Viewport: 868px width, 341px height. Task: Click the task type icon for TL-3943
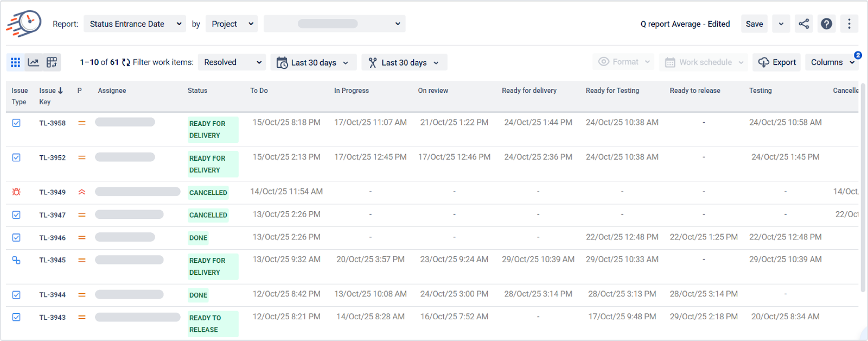pyautogui.click(x=16, y=317)
